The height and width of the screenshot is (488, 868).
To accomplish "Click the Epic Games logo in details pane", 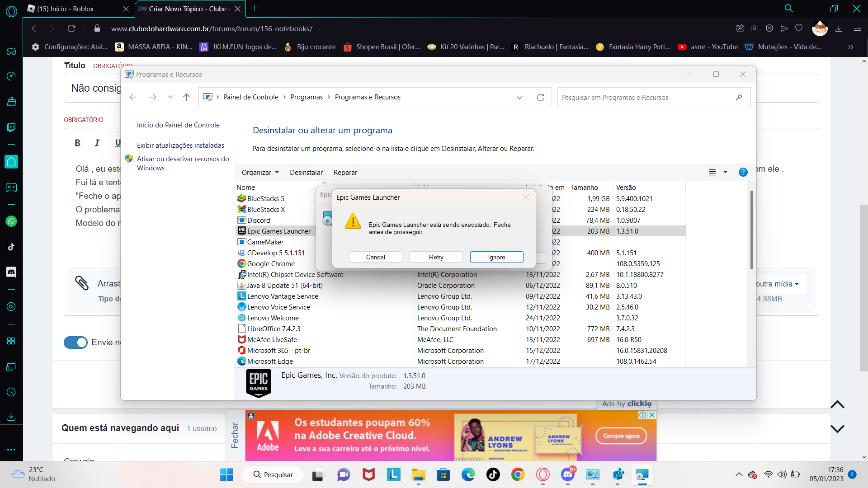I will [x=259, y=383].
